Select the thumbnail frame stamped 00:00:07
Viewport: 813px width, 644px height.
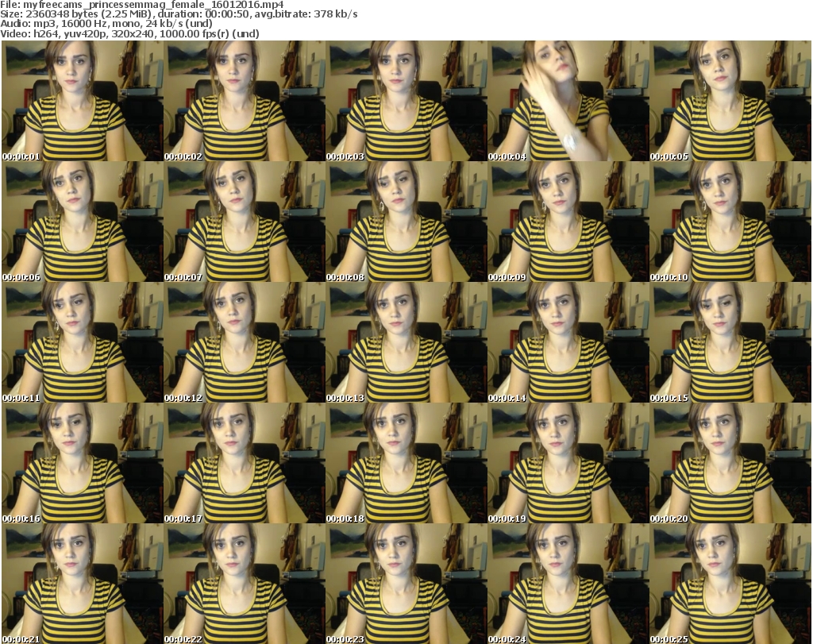pyautogui.click(x=245, y=222)
